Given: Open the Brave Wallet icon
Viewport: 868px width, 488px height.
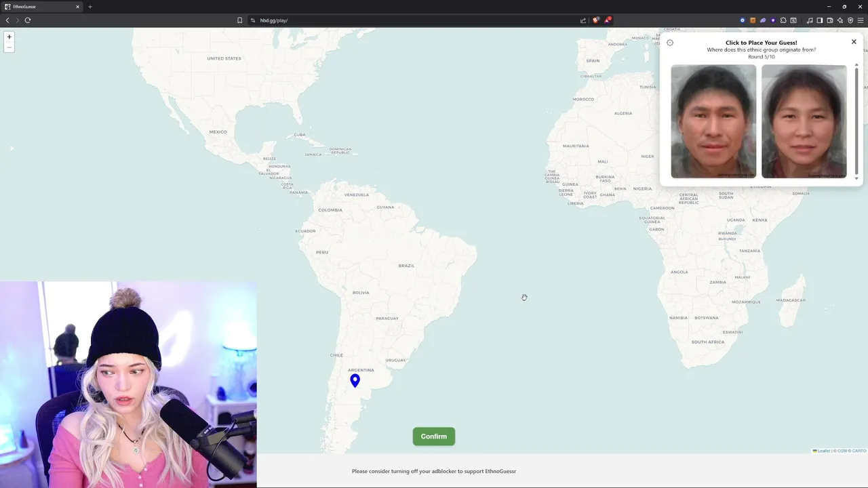Looking at the screenshot, I should click(830, 20).
